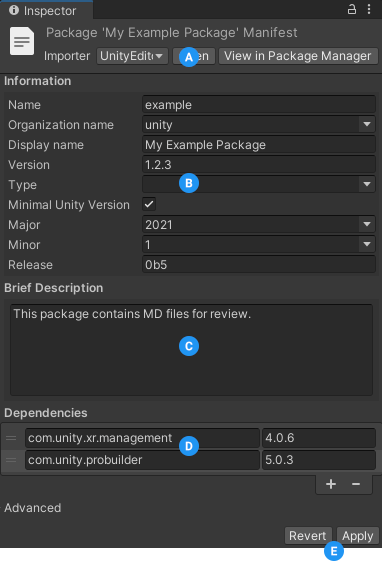Click the Inspector info icon on tab

pos(14,10)
